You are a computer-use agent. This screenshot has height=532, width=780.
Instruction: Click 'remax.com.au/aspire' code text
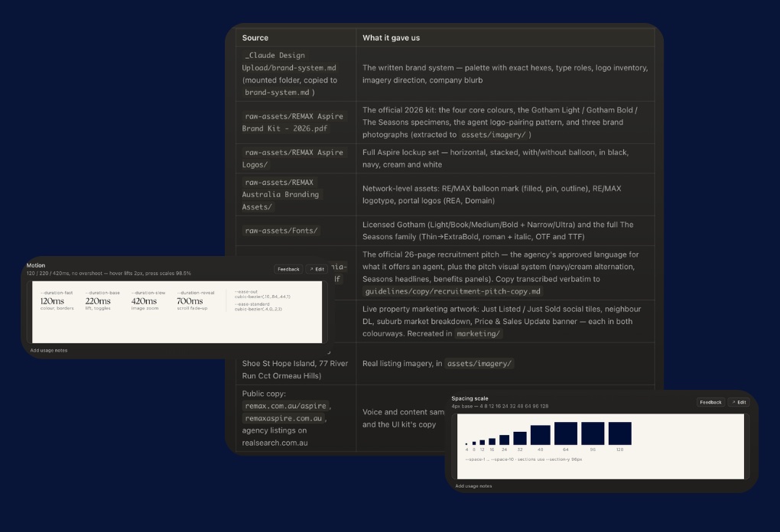[285, 406]
